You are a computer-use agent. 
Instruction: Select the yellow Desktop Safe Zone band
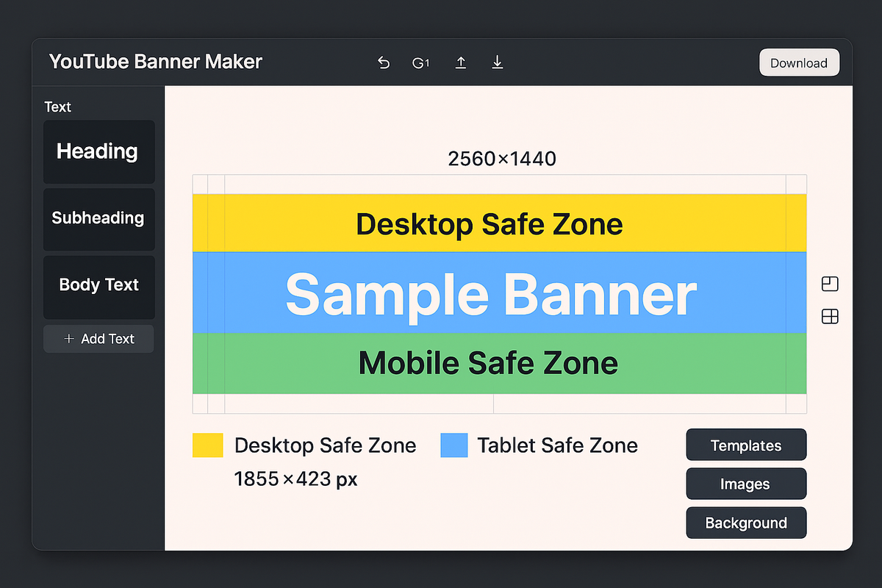pyautogui.click(x=499, y=223)
